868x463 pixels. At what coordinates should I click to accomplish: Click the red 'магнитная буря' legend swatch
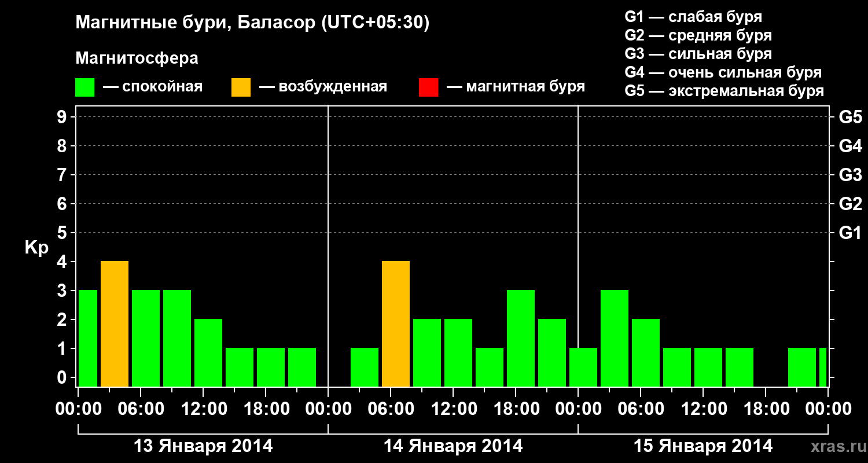pos(428,87)
